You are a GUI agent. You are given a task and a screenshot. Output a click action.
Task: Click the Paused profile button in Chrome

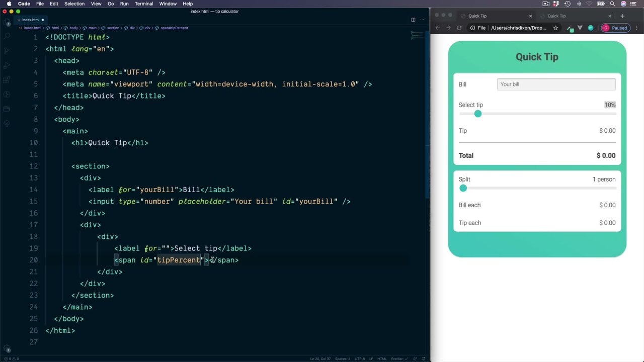tap(615, 28)
